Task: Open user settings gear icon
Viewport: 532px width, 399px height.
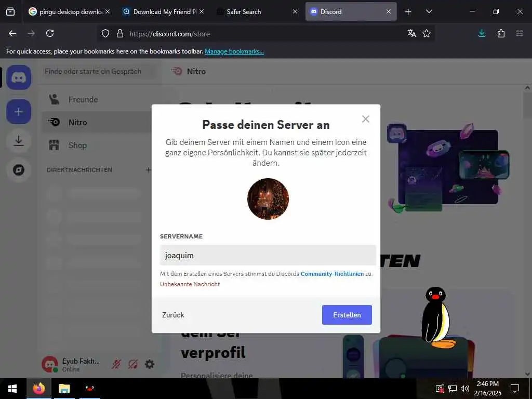Action: tap(150, 364)
